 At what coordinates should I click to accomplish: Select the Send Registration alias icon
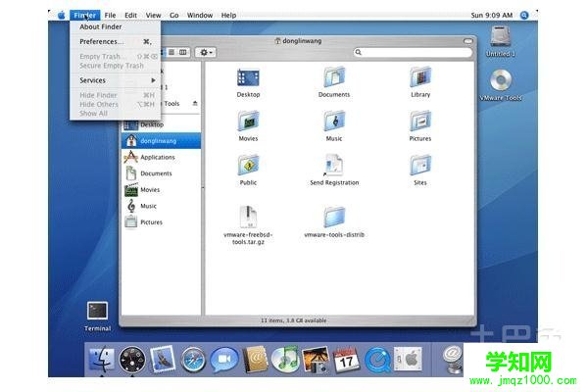coord(334,165)
